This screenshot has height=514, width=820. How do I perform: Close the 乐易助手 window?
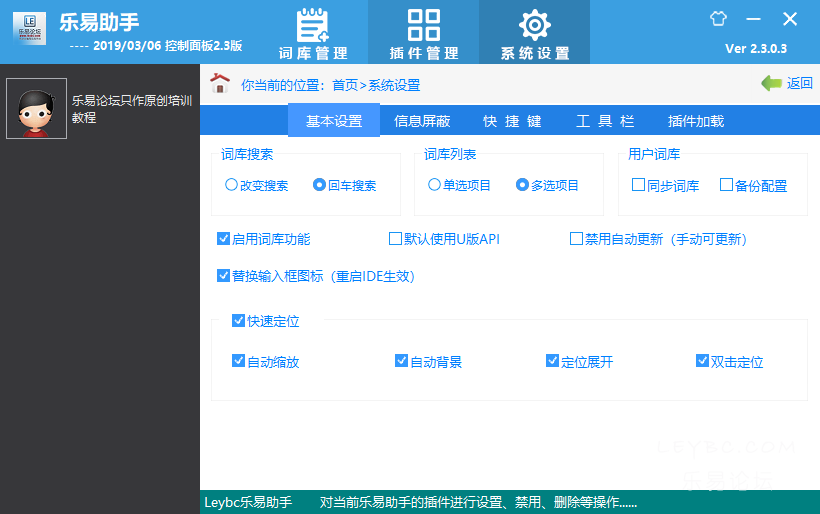pyautogui.click(x=790, y=19)
